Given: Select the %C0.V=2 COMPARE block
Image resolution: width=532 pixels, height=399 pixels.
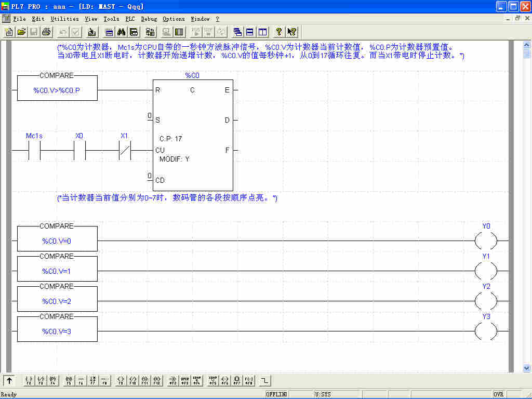Looking at the screenshot, I should [x=57, y=301].
